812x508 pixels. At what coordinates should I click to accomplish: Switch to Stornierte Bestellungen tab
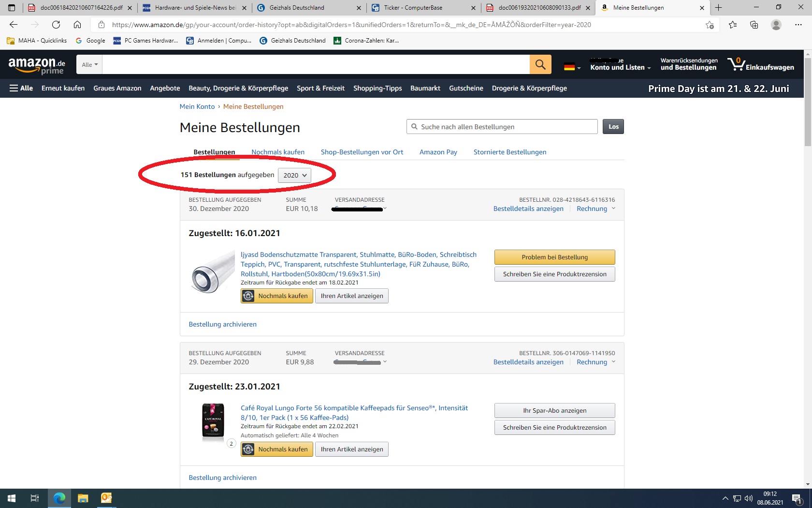[x=510, y=152]
